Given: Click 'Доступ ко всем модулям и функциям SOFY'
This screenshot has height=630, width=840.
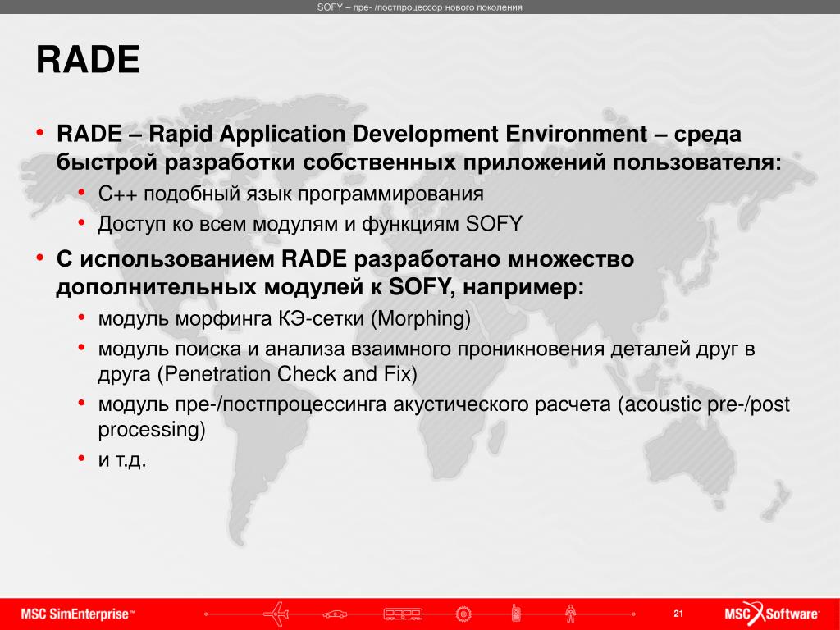Looking at the screenshot, I should [x=310, y=224].
